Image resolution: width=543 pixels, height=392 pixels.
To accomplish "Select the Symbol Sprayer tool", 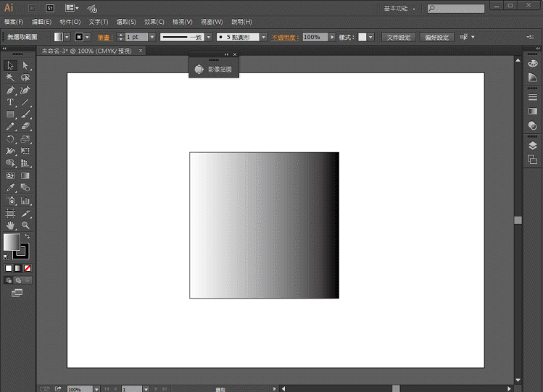I will tap(10, 201).
